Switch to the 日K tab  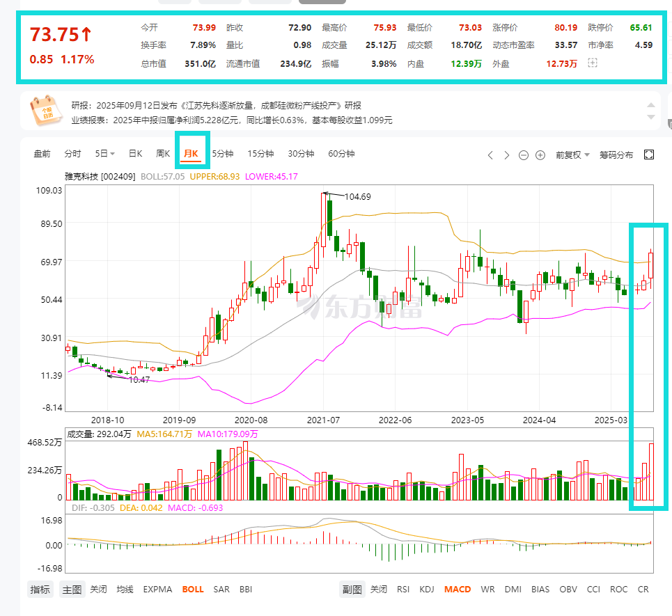coord(135,154)
